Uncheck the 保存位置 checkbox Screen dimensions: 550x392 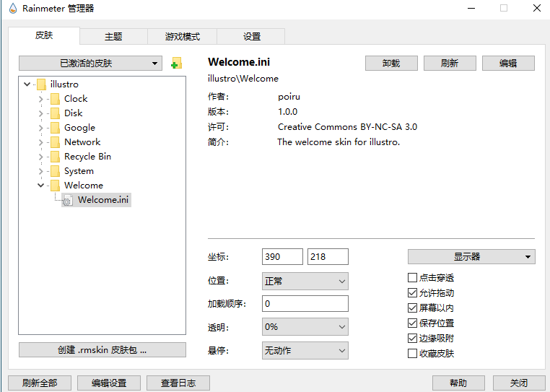(413, 323)
